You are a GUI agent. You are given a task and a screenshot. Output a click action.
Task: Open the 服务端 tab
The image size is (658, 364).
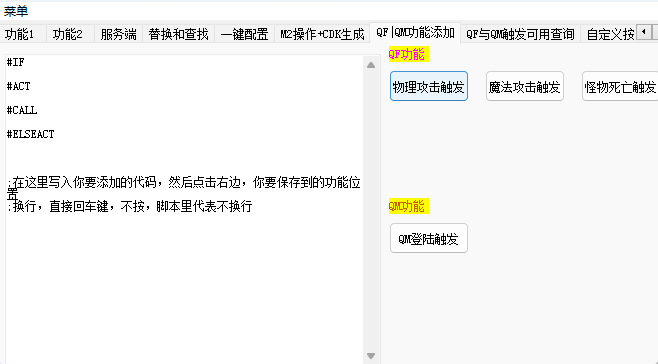point(119,34)
